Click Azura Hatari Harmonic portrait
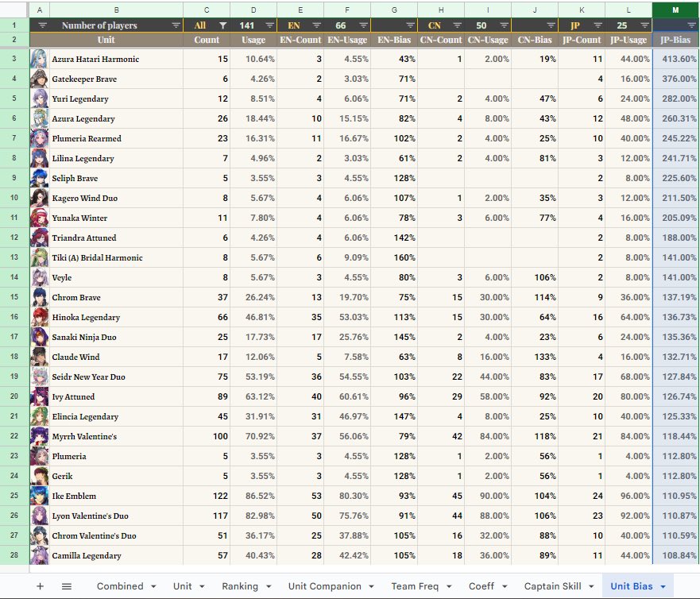The height and width of the screenshot is (599, 700). coord(39,59)
